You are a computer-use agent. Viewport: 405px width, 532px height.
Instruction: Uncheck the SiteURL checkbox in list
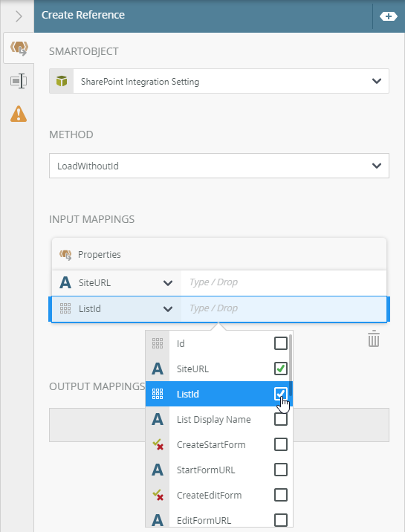[x=280, y=369]
